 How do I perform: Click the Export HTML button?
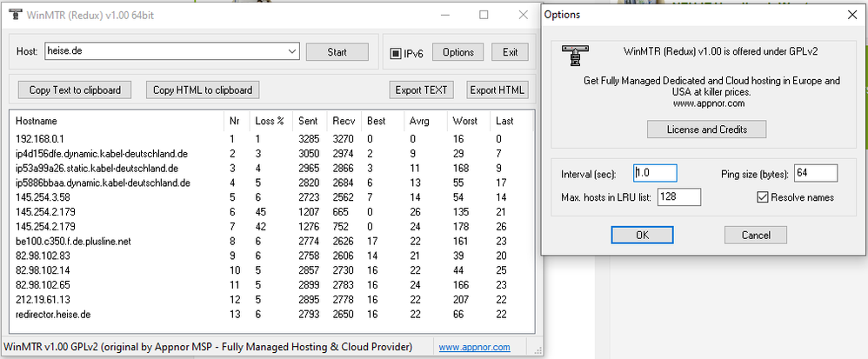click(497, 90)
